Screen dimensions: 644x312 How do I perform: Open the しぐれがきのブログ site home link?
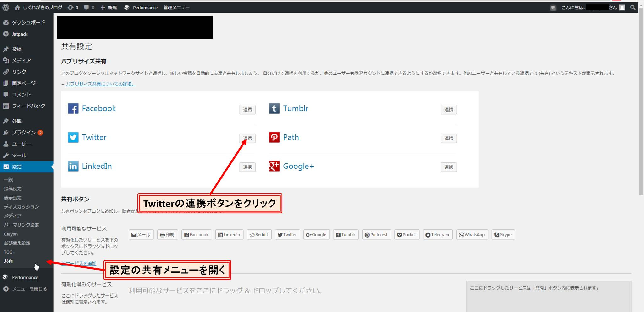pyautogui.click(x=38, y=8)
